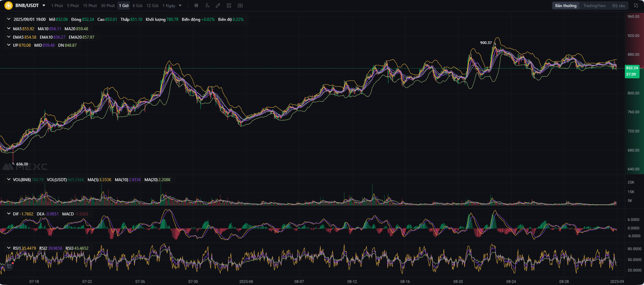Click the RSI3 43.4652 value

(x=77, y=248)
